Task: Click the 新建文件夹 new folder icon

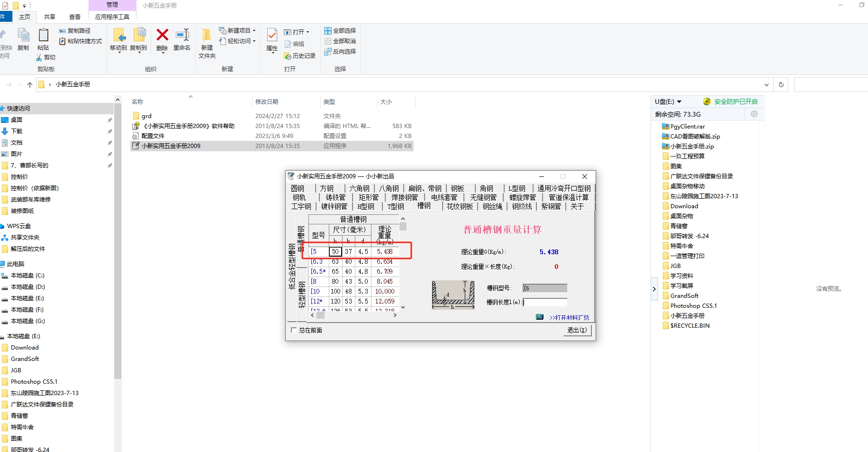Action: click(x=207, y=35)
